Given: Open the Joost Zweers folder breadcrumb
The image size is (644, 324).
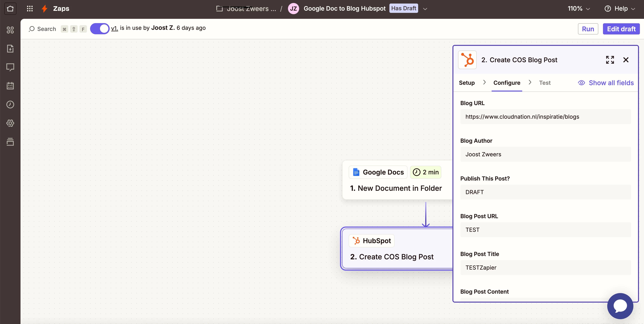Looking at the screenshot, I should (251, 9).
